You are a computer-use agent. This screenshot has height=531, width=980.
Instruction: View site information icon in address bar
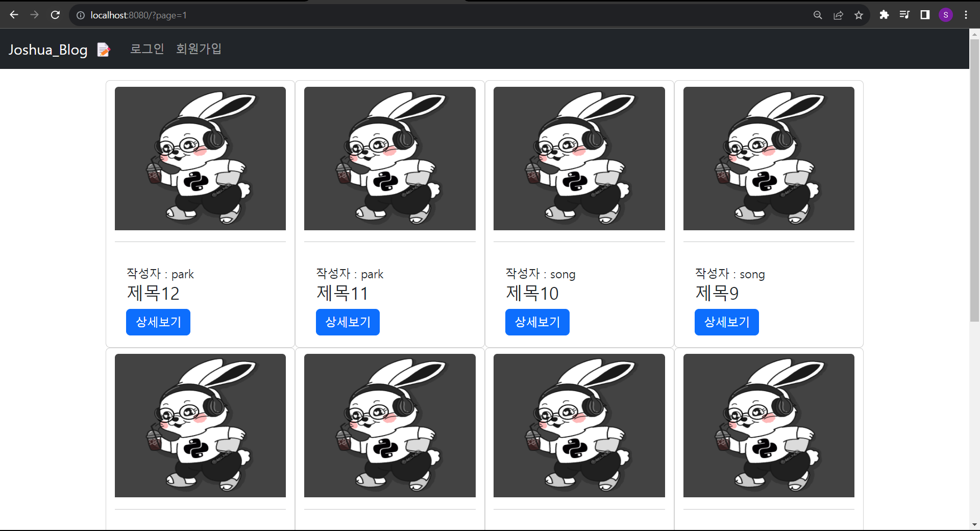tap(80, 15)
